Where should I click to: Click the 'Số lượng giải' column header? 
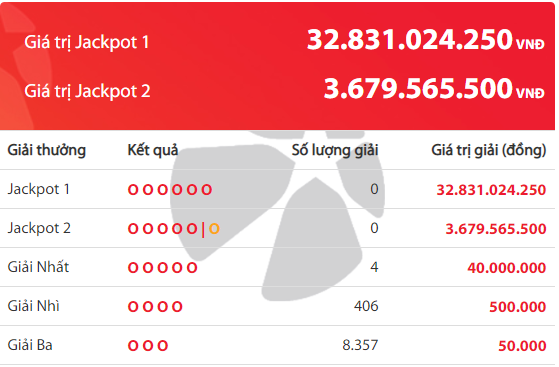click(335, 151)
